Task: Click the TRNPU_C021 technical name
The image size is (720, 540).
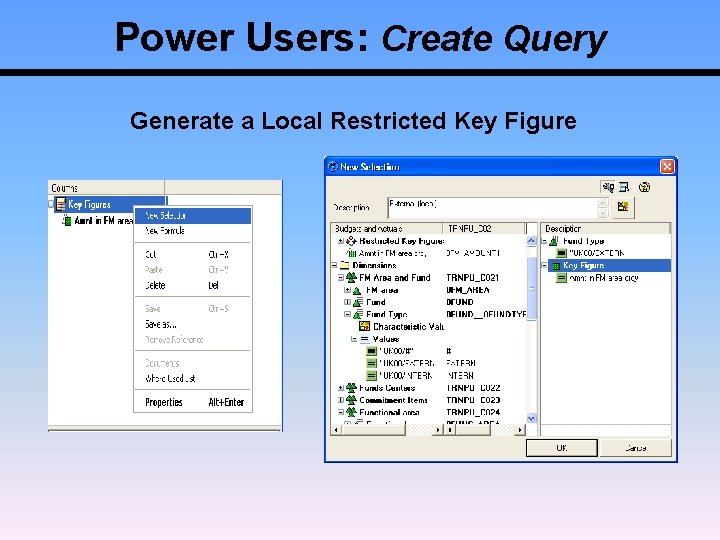Action: (472, 277)
